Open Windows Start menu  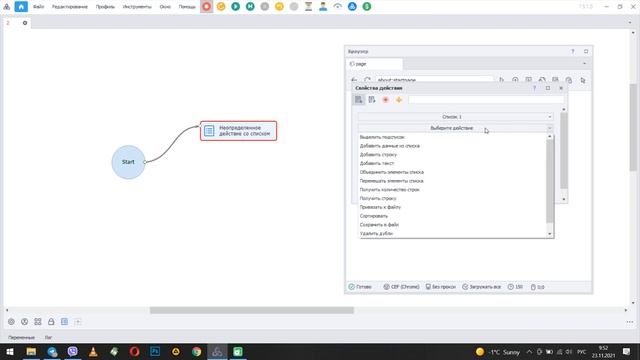coord(9,351)
